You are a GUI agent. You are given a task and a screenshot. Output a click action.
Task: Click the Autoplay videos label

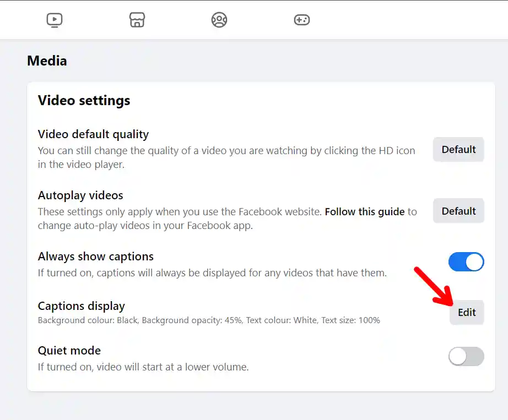(x=80, y=195)
